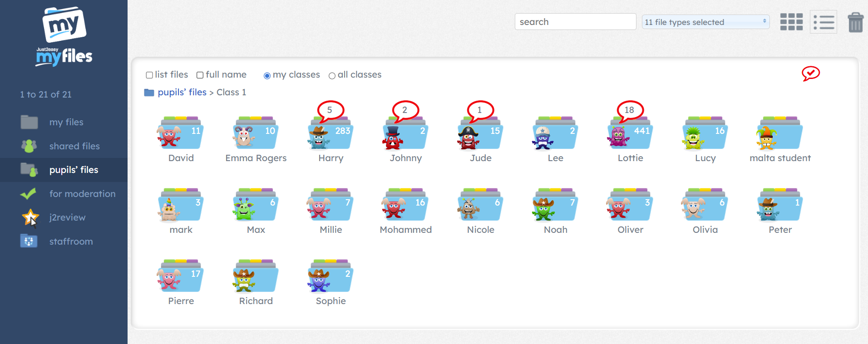Open Lucy's pupil folder
868x344 pixels.
pyautogui.click(x=705, y=133)
